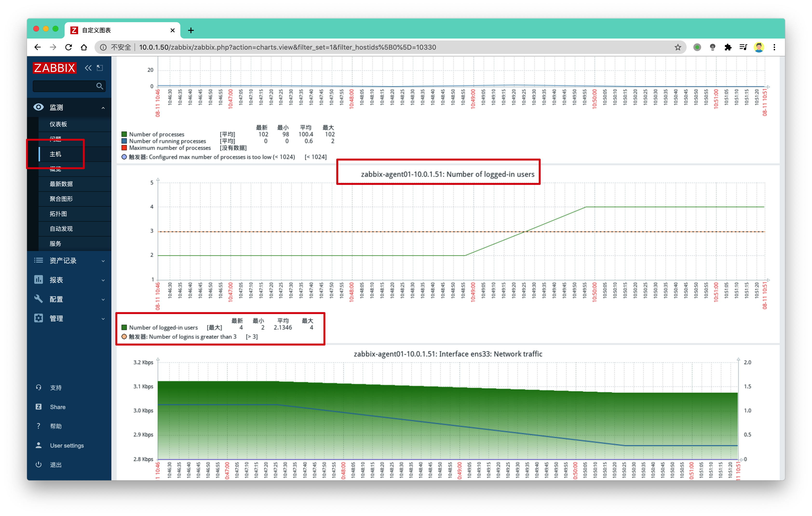
Task: Click the green Number of logged-in users swatch
Action: pos(124,327)
